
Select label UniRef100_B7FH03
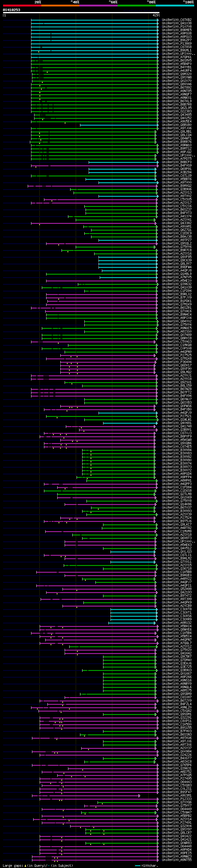(x=177, y=731)
